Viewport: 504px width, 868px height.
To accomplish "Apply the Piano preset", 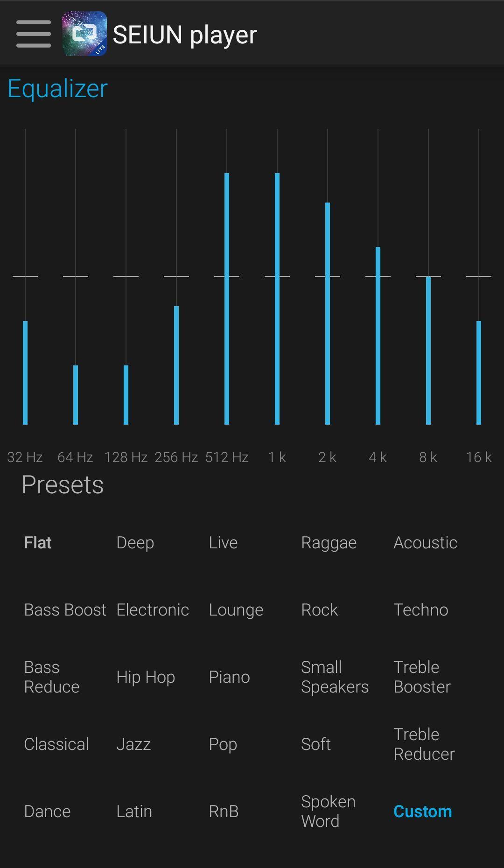I will 229,677.
